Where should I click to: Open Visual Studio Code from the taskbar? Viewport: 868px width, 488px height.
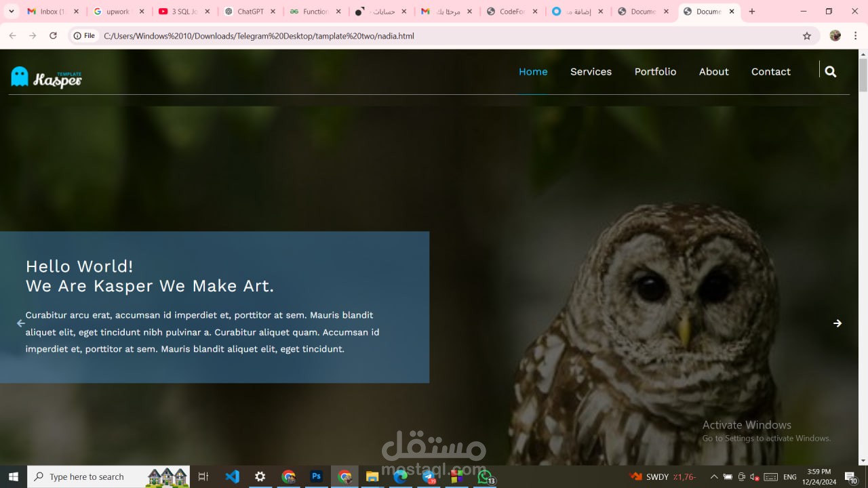(232, 476)
